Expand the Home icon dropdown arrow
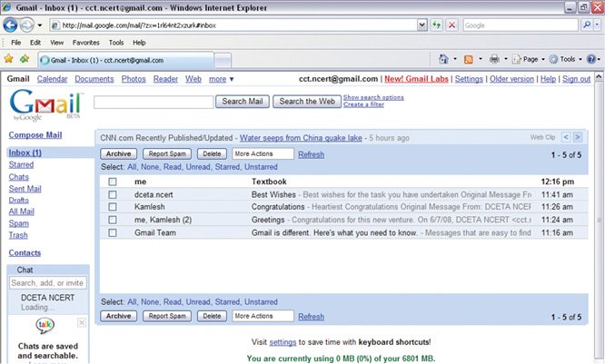The image size is (605, 364). tap(455, 59)
